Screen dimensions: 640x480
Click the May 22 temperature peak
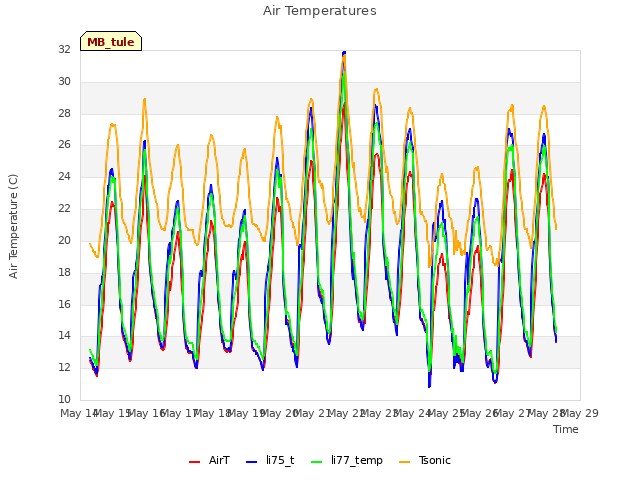click(344, 53)
